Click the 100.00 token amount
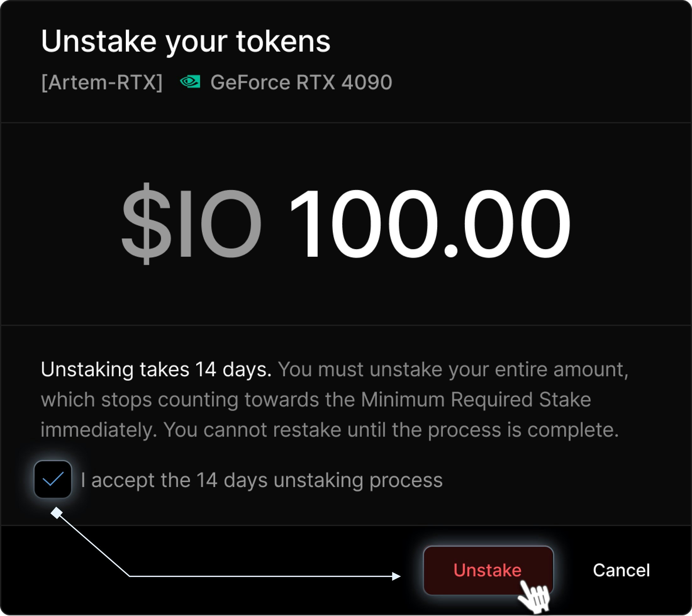The image size is (692, 616). click(x=430, y=223)
